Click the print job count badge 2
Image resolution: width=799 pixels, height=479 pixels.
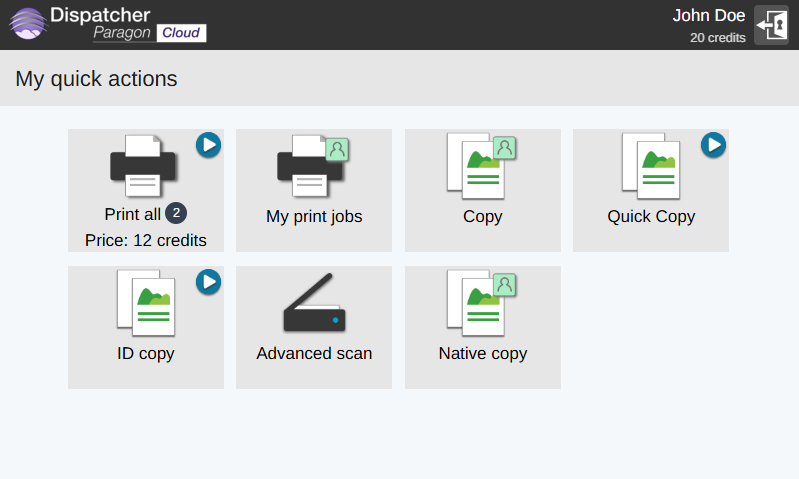(176, 213)
